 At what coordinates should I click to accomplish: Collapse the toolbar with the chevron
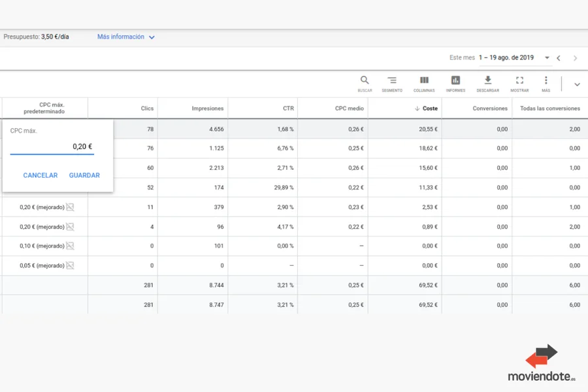click(x=577, y=84)
